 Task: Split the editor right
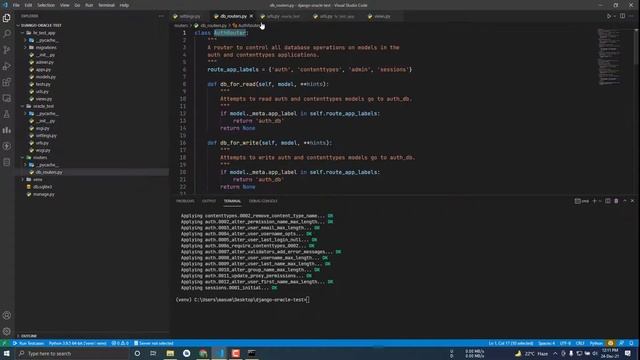[x=622, y=16]
